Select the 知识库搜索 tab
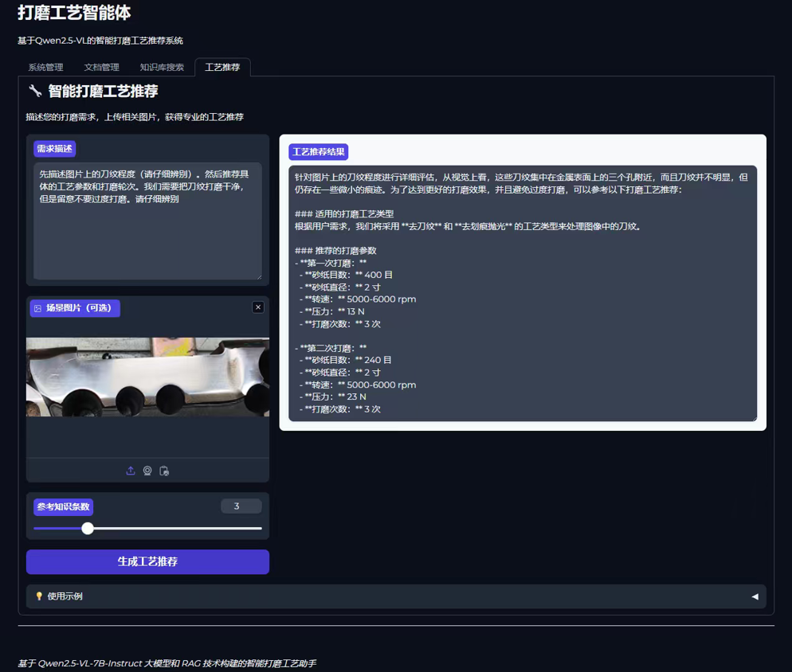Viewport: 792px width, 672px height. (x=162, y=67)
